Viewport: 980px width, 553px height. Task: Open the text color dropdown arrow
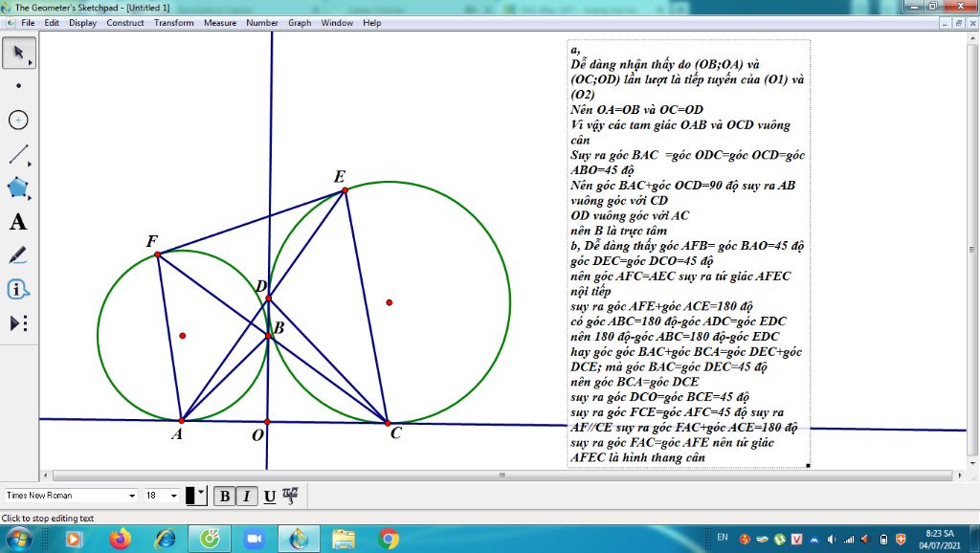202,493
